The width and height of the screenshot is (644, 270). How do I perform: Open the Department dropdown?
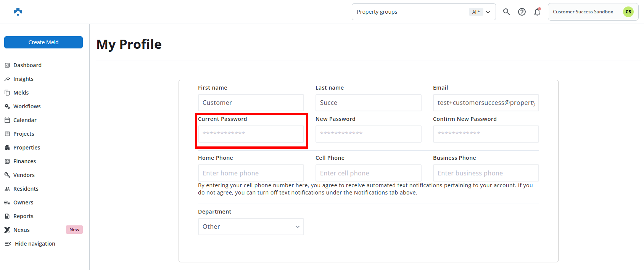(251, 227)
